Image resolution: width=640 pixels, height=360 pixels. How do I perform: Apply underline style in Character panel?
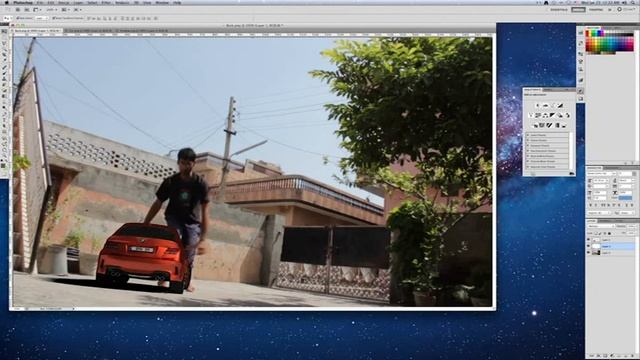pyautogui.click(x=626, y=205)
